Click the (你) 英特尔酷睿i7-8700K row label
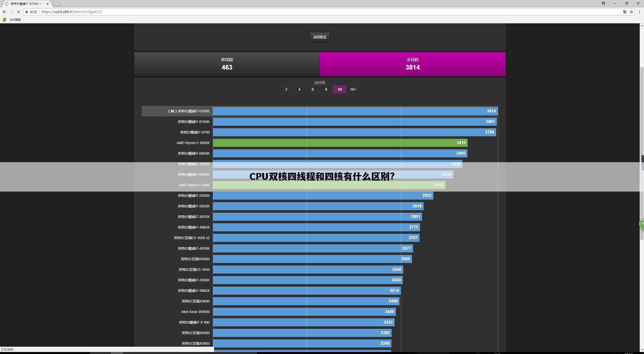644x354 pixels. [x=189, y=111]
